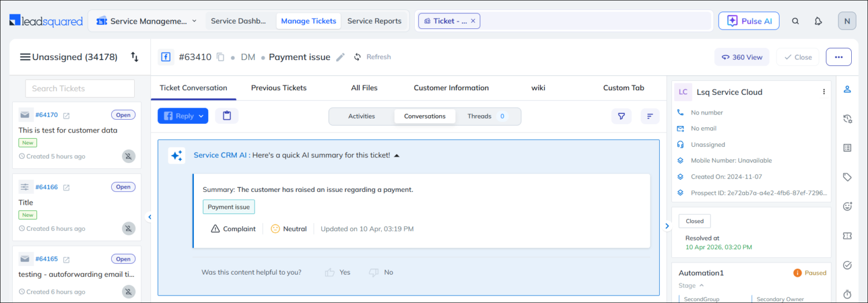Click the unassigned owner icon on #64165
The height and width of the screenshot is (303, 868).
point(128,291)
